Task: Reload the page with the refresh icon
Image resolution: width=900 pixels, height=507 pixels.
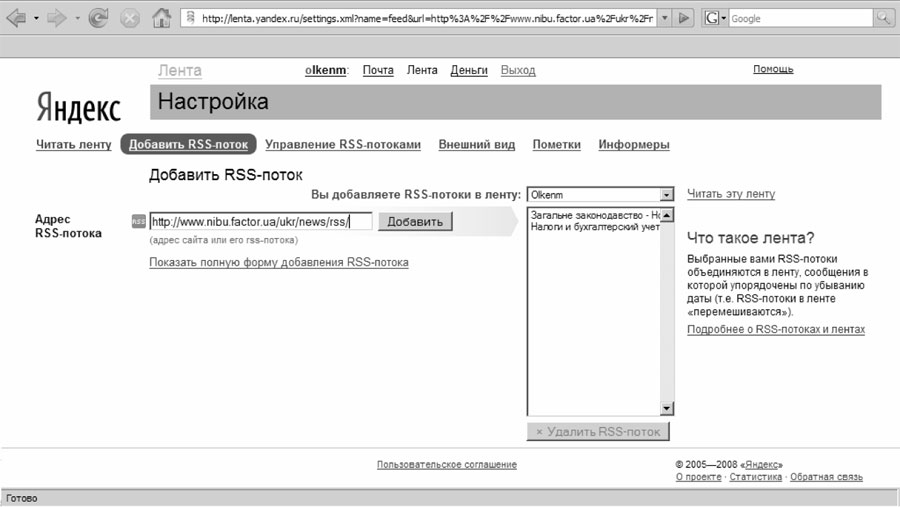Action: pos(98,18)
